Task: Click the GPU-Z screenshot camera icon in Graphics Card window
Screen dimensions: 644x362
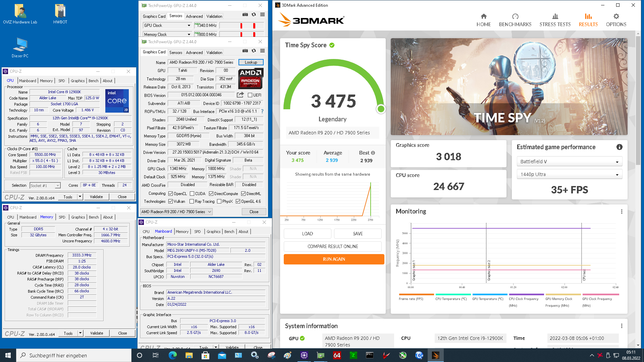Action: coord(245,51)
